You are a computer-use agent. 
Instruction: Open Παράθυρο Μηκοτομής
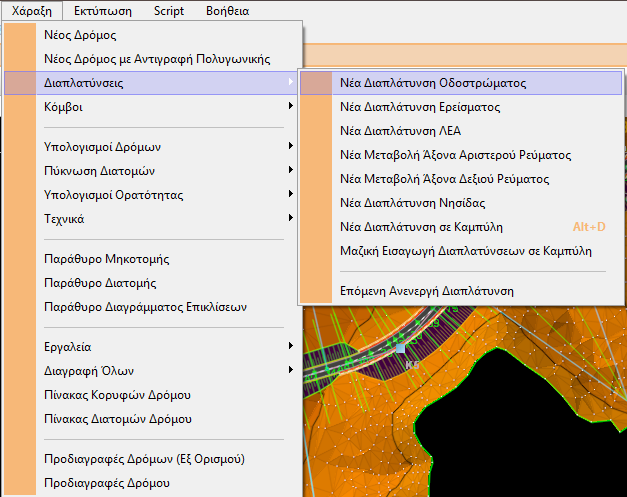(x=152, y=259)
